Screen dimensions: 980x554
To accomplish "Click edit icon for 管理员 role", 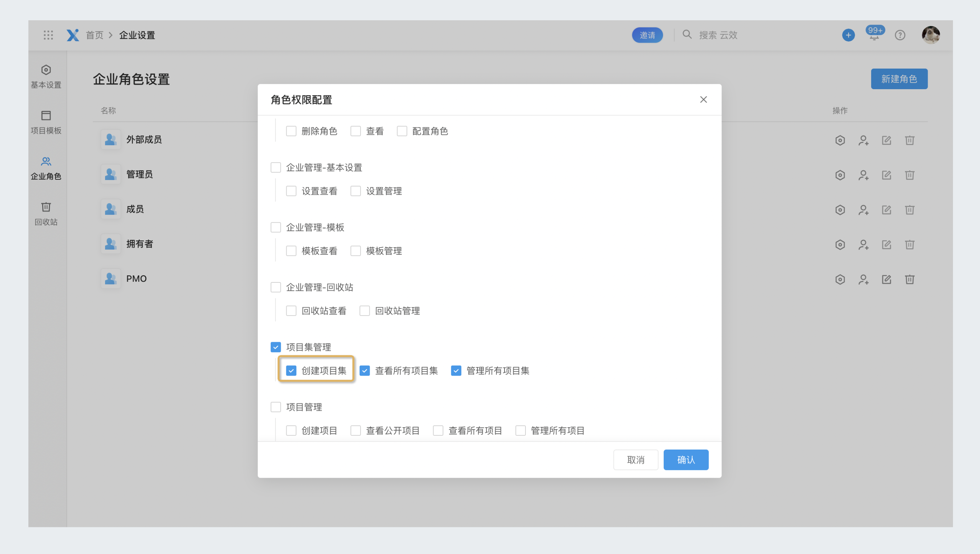I will point(886,175).
